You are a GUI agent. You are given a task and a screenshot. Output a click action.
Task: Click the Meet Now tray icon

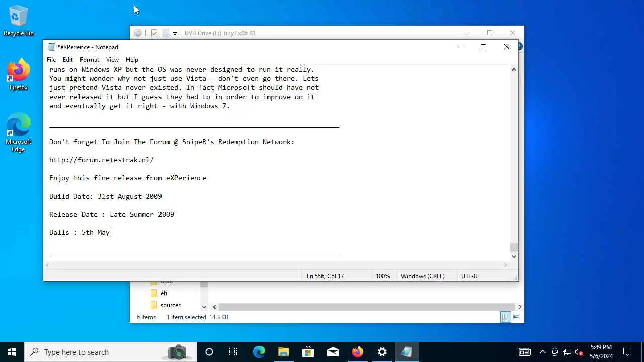click(555, 352)
